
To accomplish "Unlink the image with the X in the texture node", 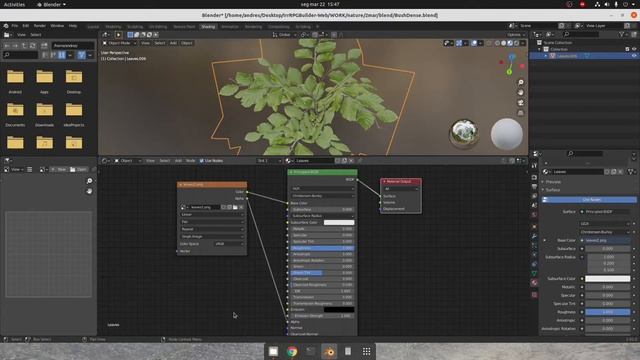I will tap(241, 207).
